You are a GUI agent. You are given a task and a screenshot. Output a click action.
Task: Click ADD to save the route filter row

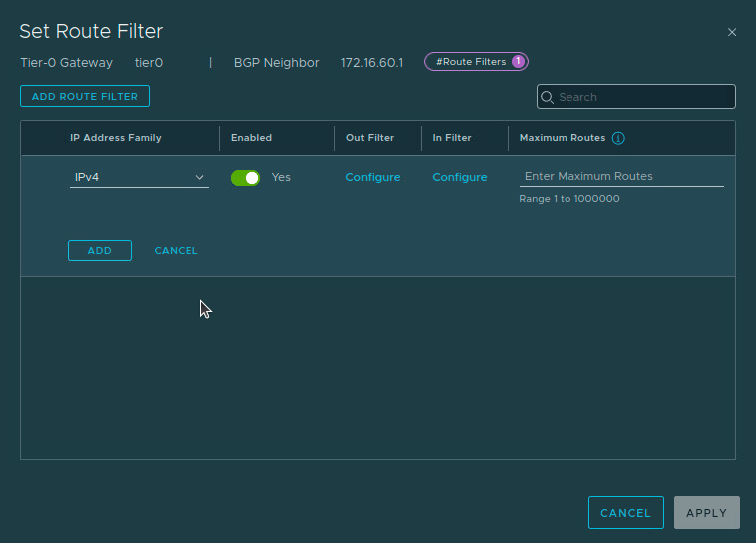tap(100, 250)
